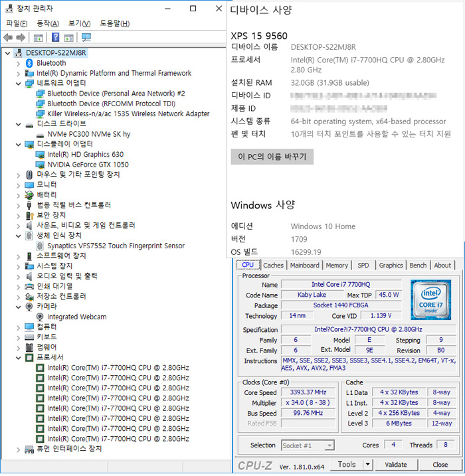Image resolution: width=465 pixels, height=476 pixels.
Task: Click the 보안 장치 security device icon
Action: (29, 216)
